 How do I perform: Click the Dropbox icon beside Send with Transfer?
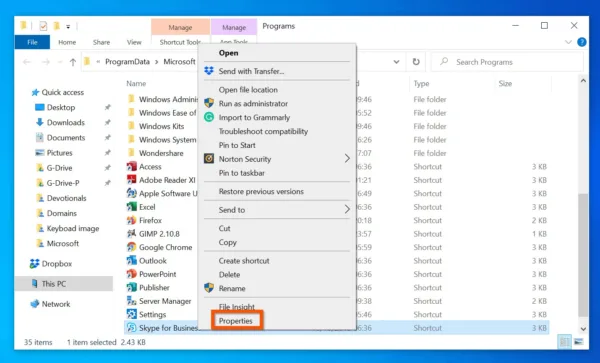click(209, 71)
